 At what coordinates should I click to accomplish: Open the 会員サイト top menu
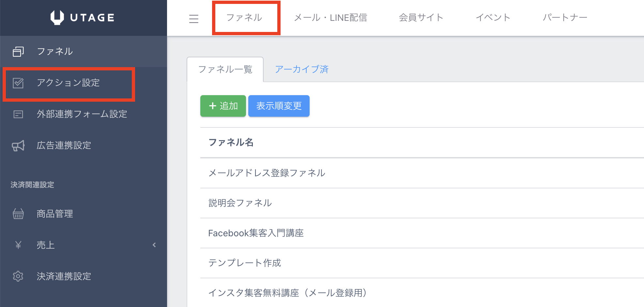point(421,18)
